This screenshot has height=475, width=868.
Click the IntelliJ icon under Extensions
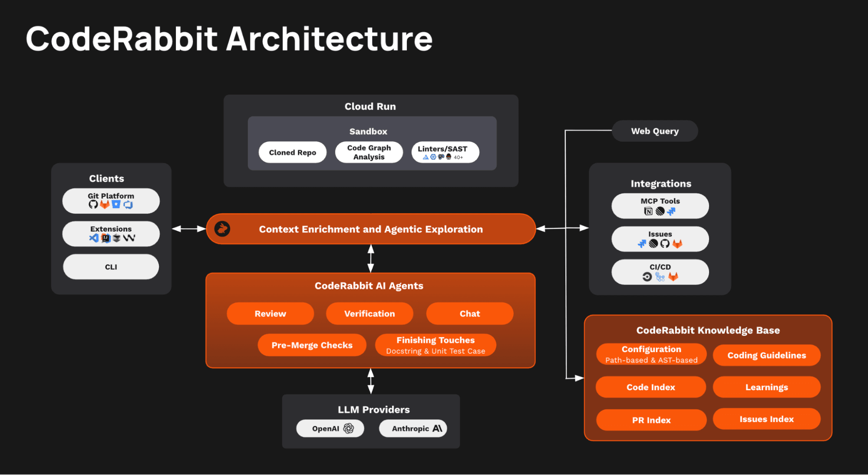tap(106, 238)
